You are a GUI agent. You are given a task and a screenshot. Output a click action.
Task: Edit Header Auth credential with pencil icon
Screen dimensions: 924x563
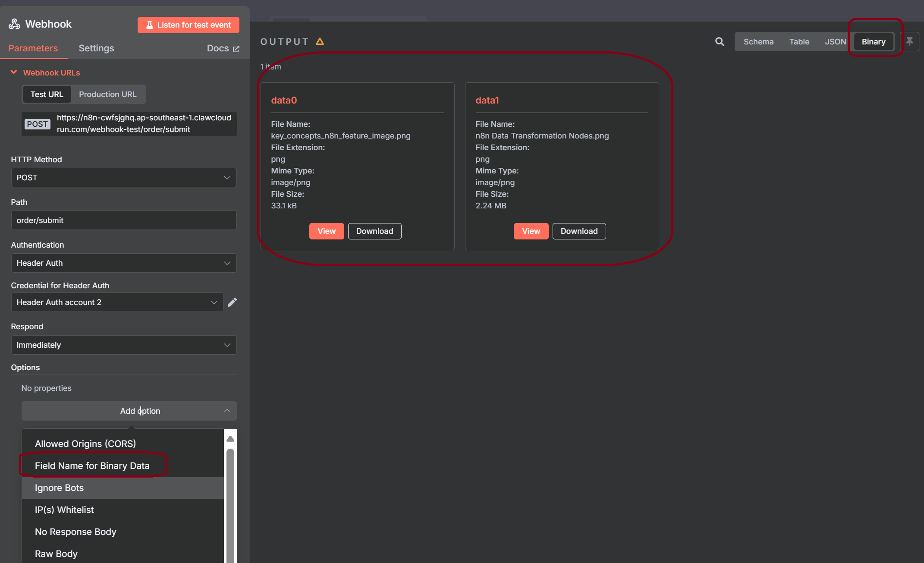[232, 302]
